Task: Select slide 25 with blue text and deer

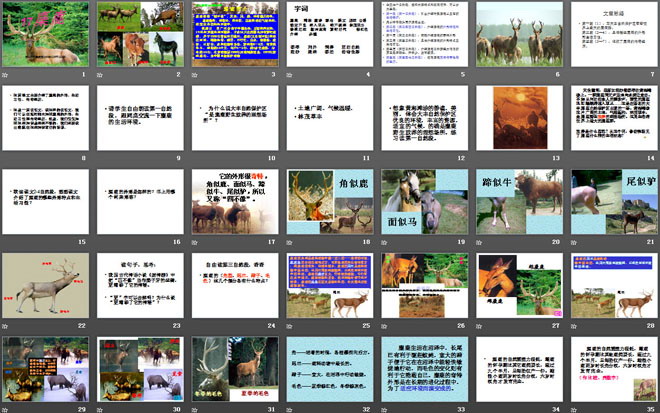Action: point(330,285)
